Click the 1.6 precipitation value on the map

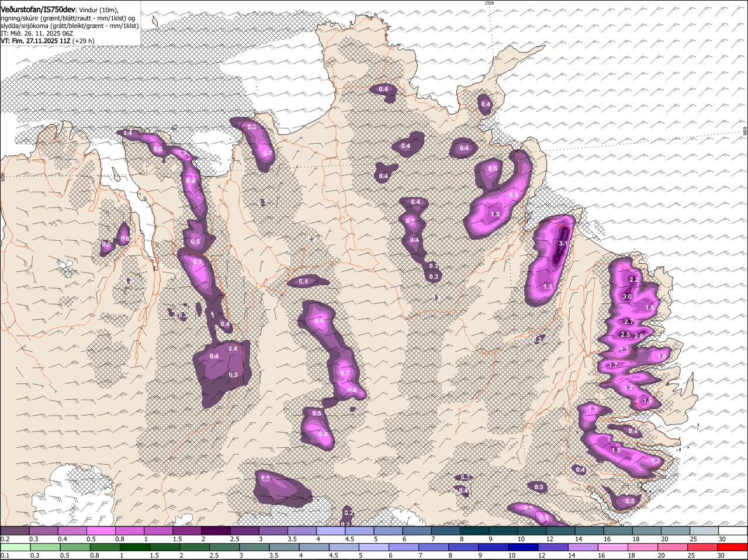(x=650, y=308)
